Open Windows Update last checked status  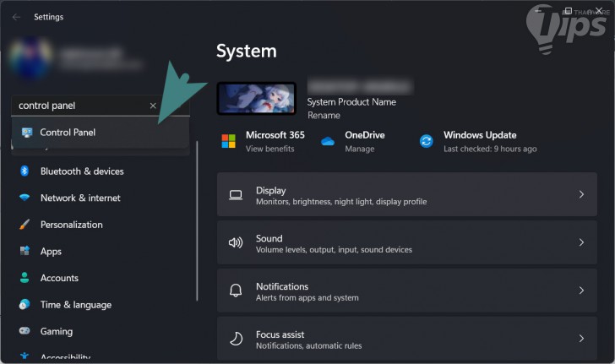click(x=490, y=149)
